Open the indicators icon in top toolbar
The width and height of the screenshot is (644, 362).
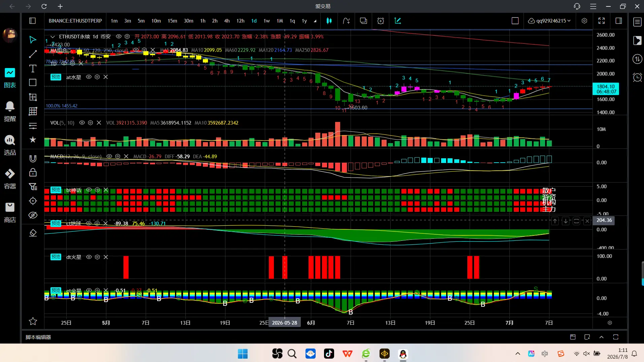[346, 21]
